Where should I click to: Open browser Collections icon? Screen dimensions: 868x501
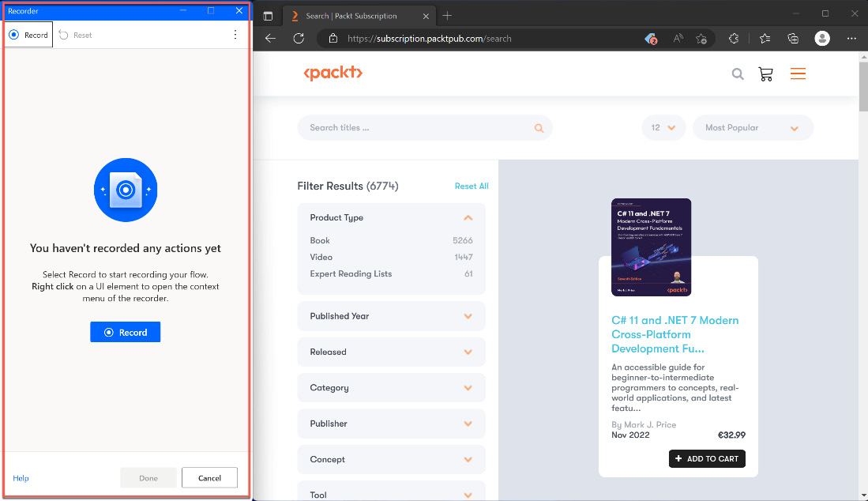(x=793, y=38)
